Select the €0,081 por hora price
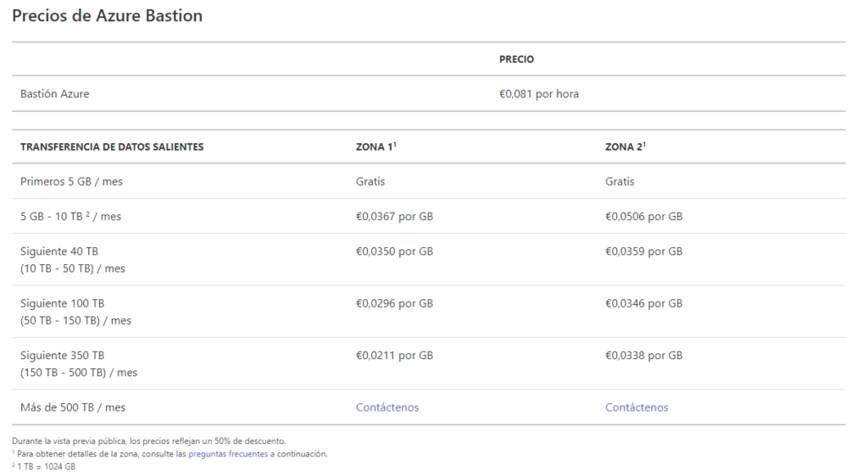This screenshot has width=868, height=476. click(x=538, y=94)
